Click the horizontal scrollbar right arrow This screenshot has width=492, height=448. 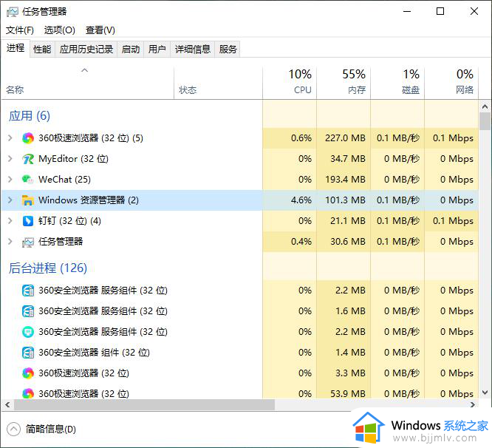473,404
